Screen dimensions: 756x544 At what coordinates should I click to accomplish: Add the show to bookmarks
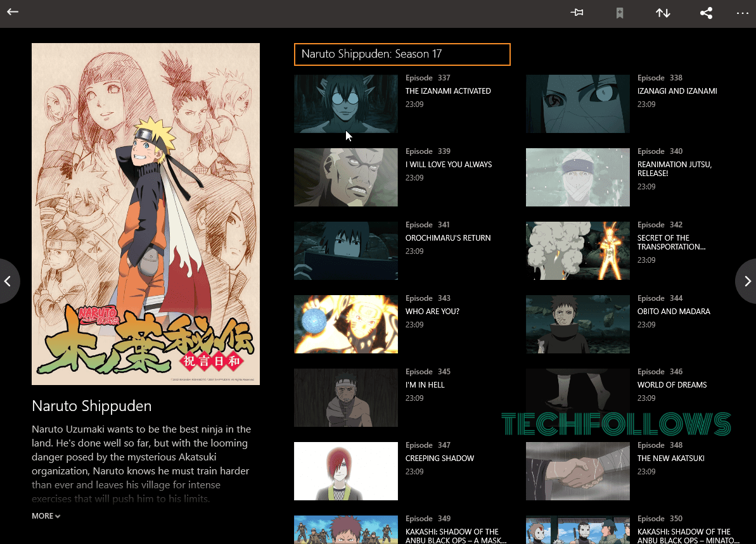620,13
